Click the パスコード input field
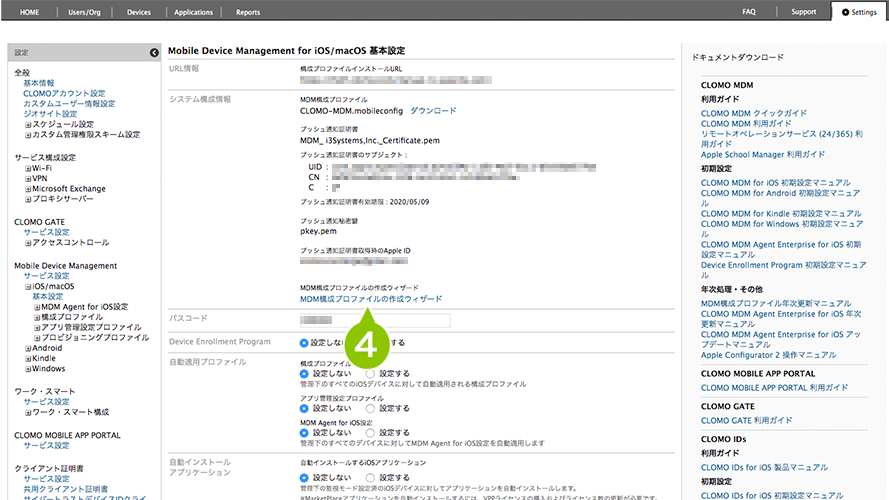This screenshot has height=500, width=889. tap(375, 320)
